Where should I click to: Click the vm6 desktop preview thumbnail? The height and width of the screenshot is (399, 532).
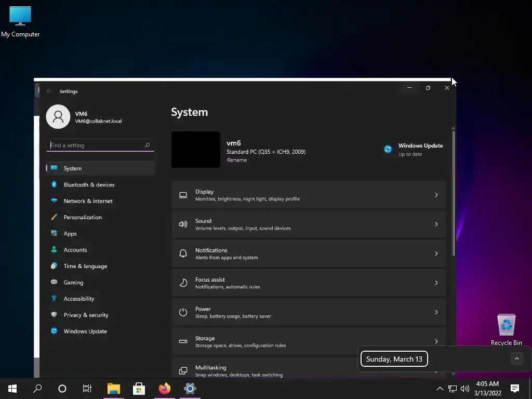click(196, 150)
